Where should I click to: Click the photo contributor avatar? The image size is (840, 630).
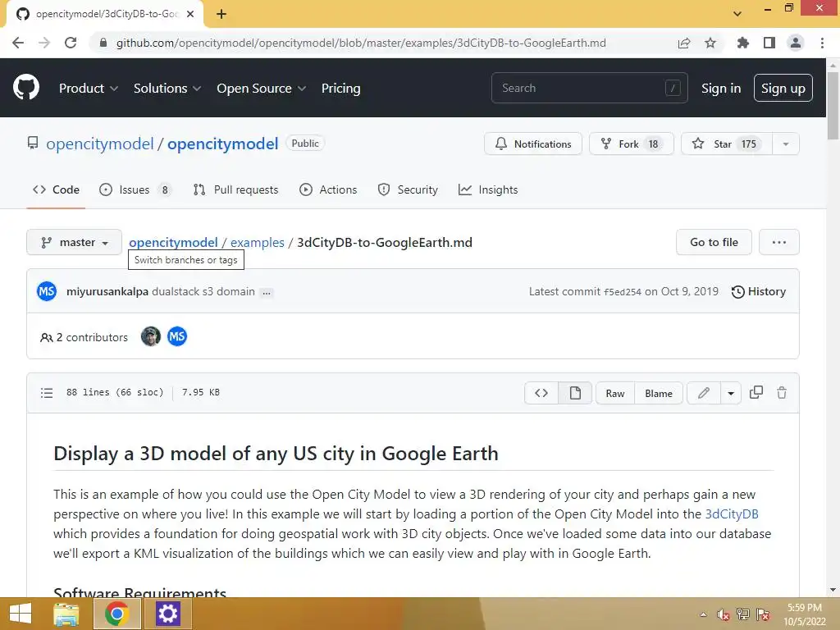(x=151, y=336)
